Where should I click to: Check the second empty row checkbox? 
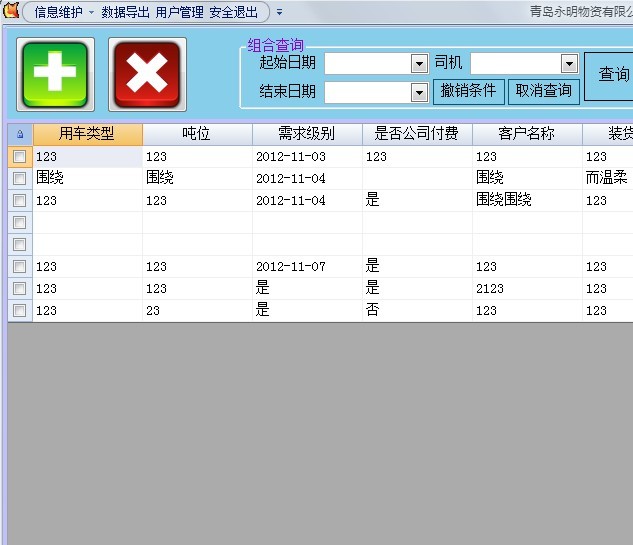pyautogui.click(x=19, y=245)
